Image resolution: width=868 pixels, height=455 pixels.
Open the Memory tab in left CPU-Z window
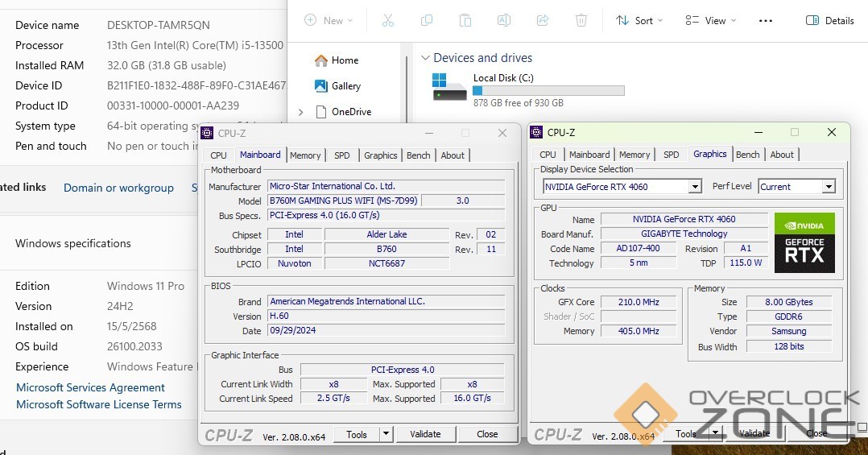(x=305, y=155)
